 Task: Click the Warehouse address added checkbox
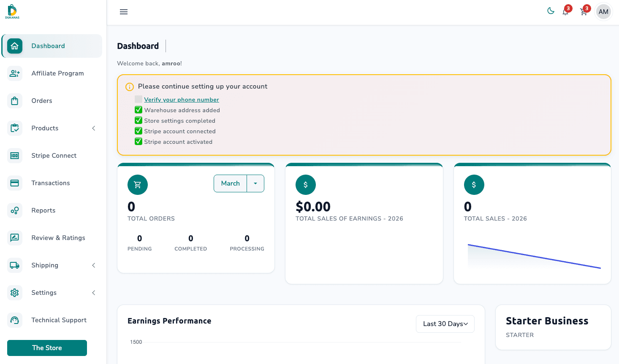coord(138,110)
